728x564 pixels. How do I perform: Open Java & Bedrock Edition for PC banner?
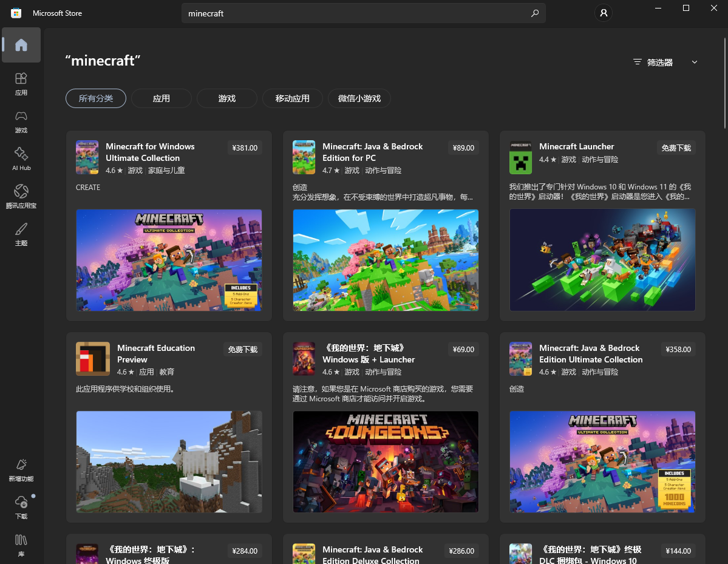click(x=386, y=260)
